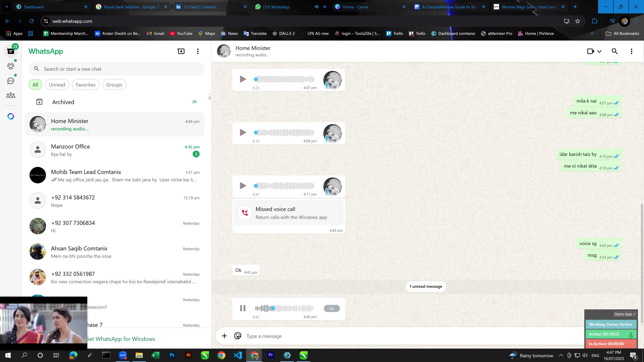Open the Gmail bookmark
The image size is (644, 362).
tap(155, 34)
